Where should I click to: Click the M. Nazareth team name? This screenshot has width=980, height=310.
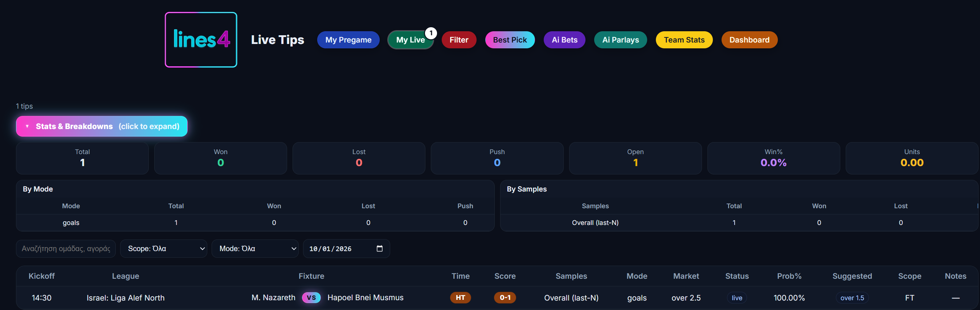(273, 297)
